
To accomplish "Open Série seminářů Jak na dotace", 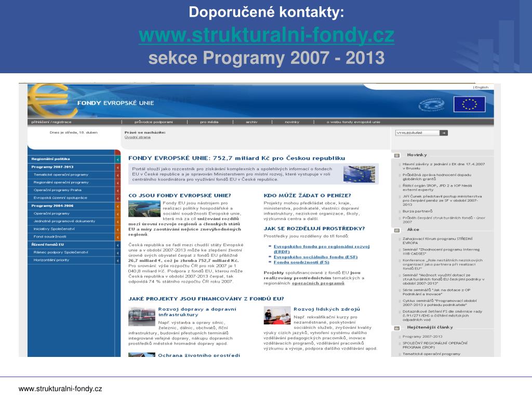I will pos(436,292).
